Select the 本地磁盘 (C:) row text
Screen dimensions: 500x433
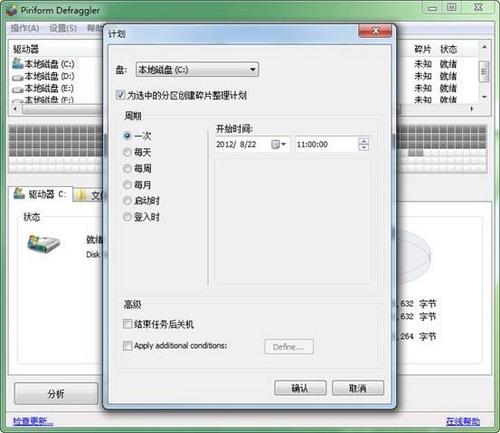click(49, 63)
